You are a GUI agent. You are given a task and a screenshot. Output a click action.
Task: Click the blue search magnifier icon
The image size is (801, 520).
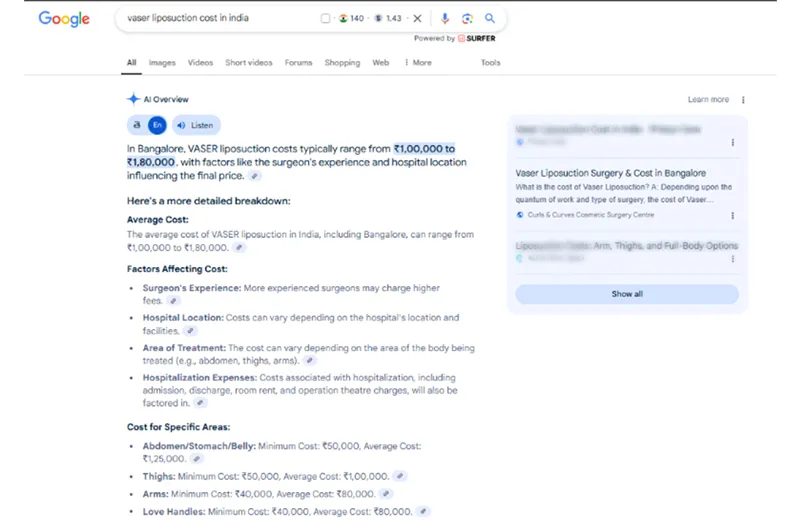click(x=490, y=18)
